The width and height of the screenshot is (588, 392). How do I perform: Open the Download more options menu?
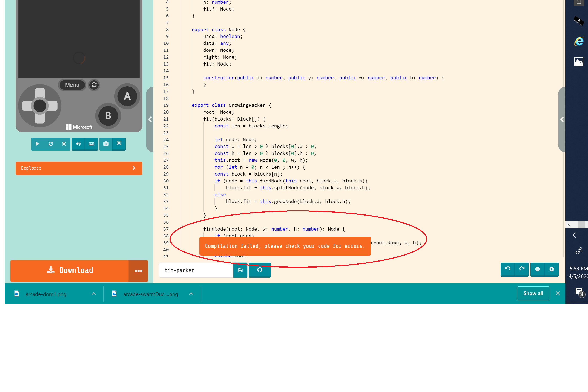pyautogui.click(x=138, y=271)
